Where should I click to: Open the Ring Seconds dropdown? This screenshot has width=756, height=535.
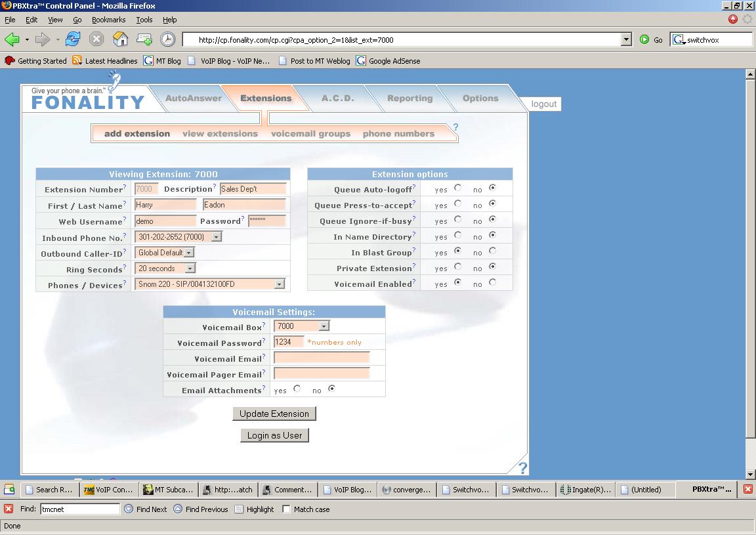190,268
